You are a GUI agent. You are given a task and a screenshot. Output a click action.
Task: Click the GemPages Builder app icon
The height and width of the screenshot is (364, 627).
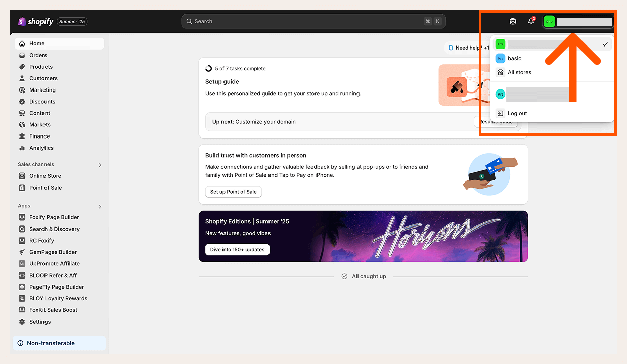pyautogui.click(x=22, y=252)
